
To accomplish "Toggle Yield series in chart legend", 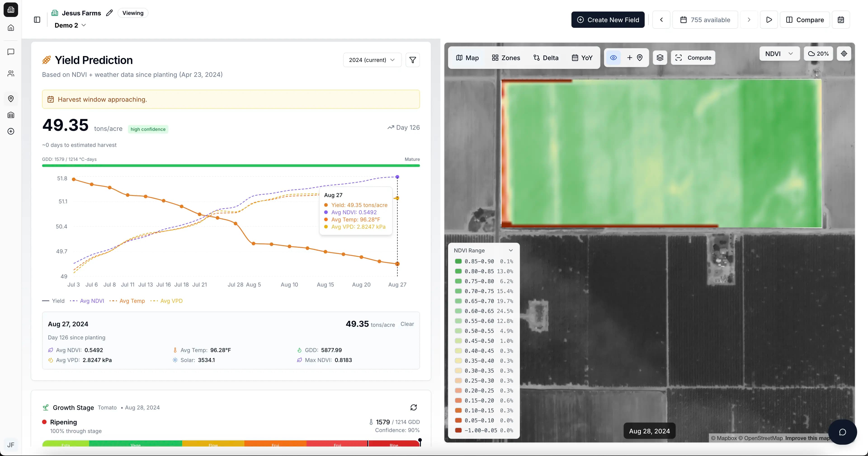I will pos(53,301).
